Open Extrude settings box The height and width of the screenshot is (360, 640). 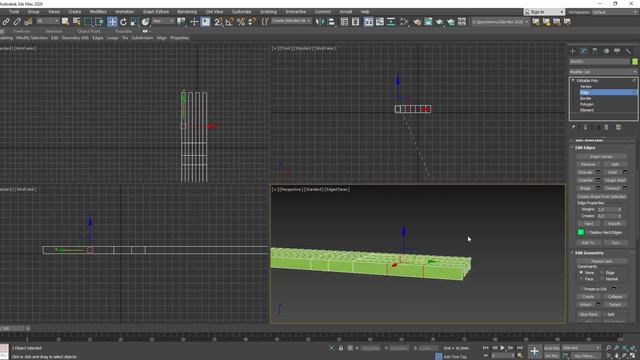click(598, 172)
